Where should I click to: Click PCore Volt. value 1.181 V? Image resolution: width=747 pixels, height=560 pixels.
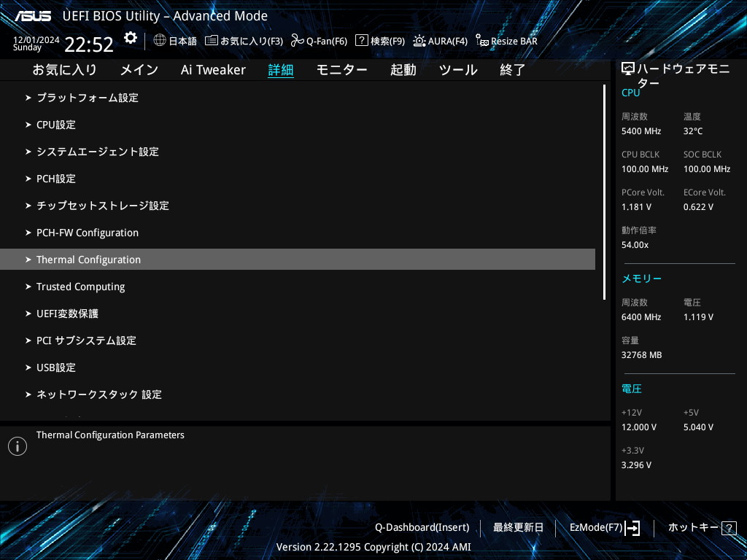636,206
